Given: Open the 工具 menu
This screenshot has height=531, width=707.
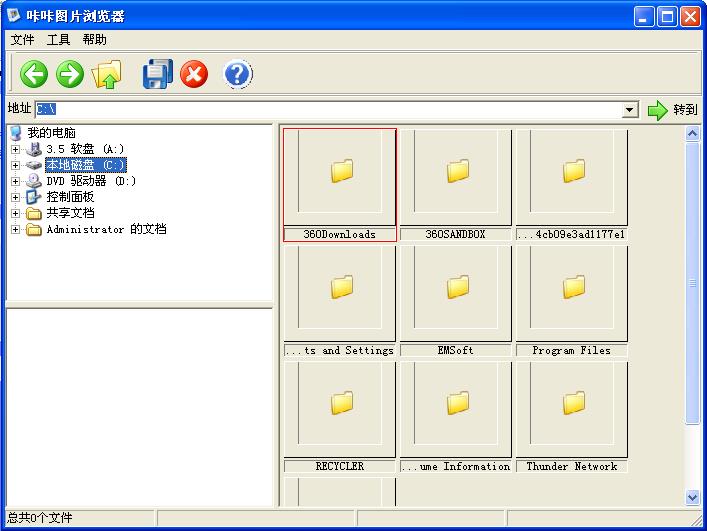Looking at the screenshot, I should [59, 40].
